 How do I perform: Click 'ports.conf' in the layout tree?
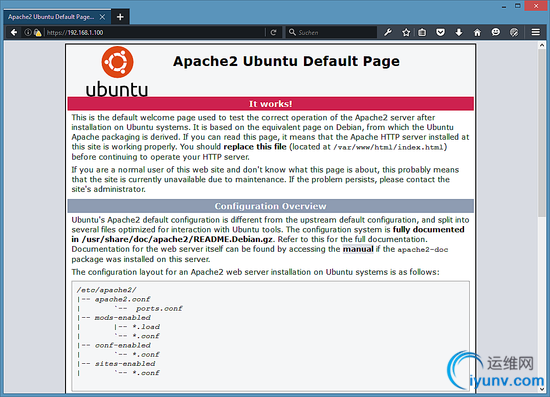(x=159, y=308)
